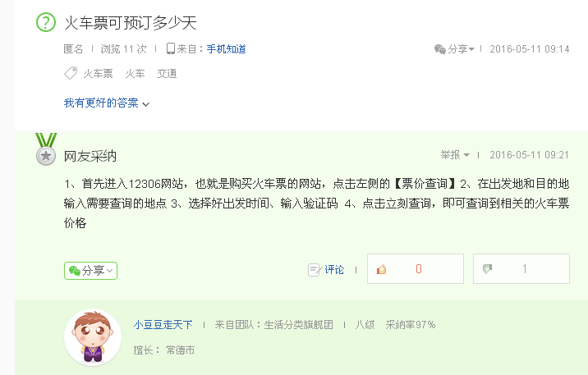Open the green 分享 dropdown button
Image resolution: width=588 pixels, height=375 pixels.
[x=91, y=271]
